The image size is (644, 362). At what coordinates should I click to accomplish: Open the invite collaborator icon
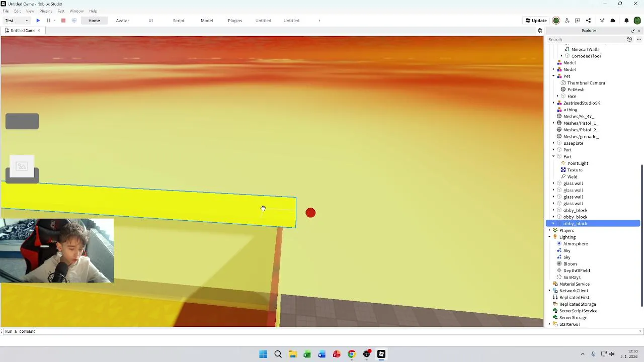pyautogui.click(x=567, y=21)
